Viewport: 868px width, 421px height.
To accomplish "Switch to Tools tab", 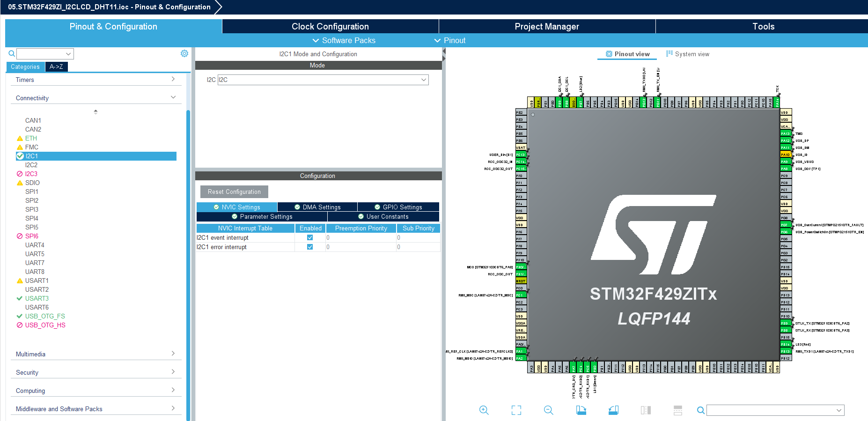I will click(763, 26).
